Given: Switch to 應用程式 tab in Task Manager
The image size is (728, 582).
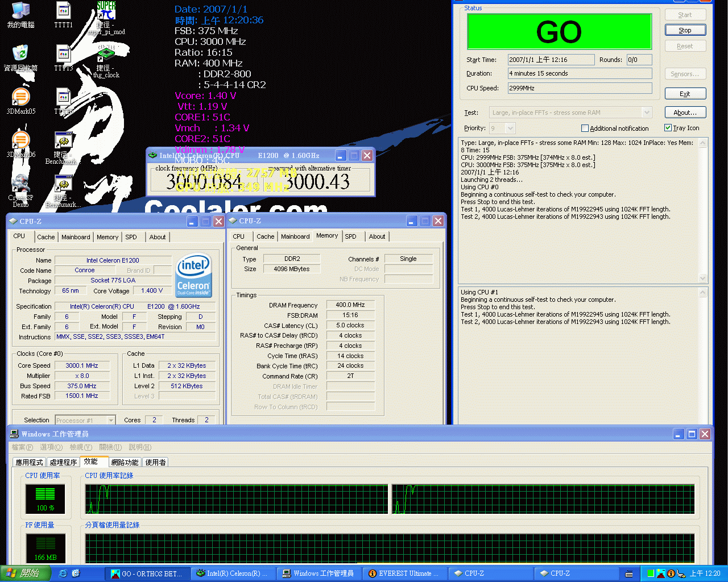Looking at the screenshot, I should tap(29, 462).
